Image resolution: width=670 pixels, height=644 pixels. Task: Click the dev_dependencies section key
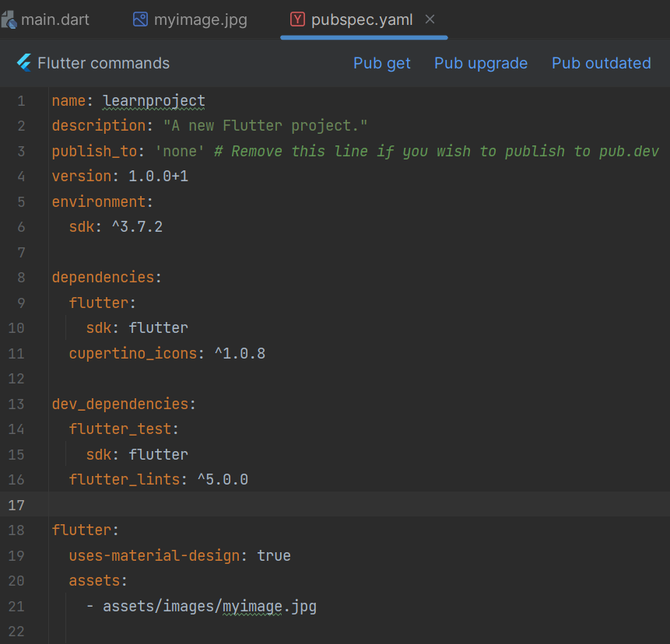(121, 404)
